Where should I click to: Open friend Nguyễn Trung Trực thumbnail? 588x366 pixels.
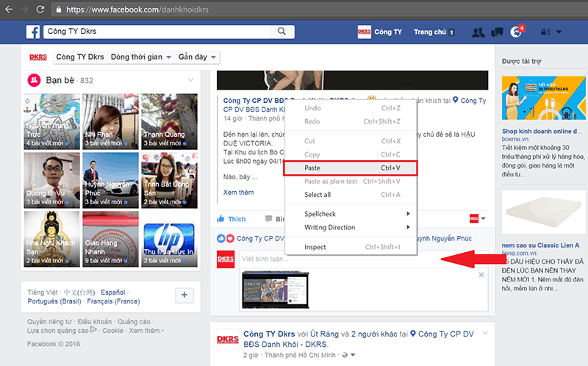52,121
